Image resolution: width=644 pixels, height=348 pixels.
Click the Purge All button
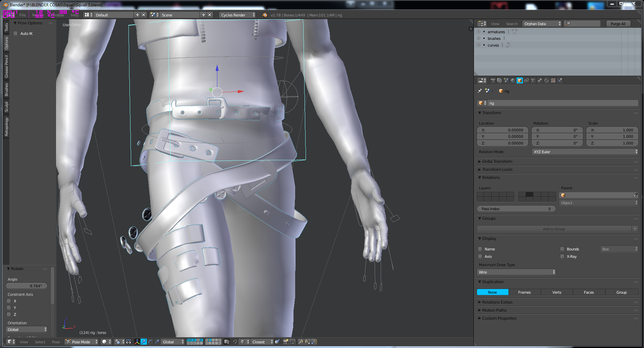tap(618, 23)
